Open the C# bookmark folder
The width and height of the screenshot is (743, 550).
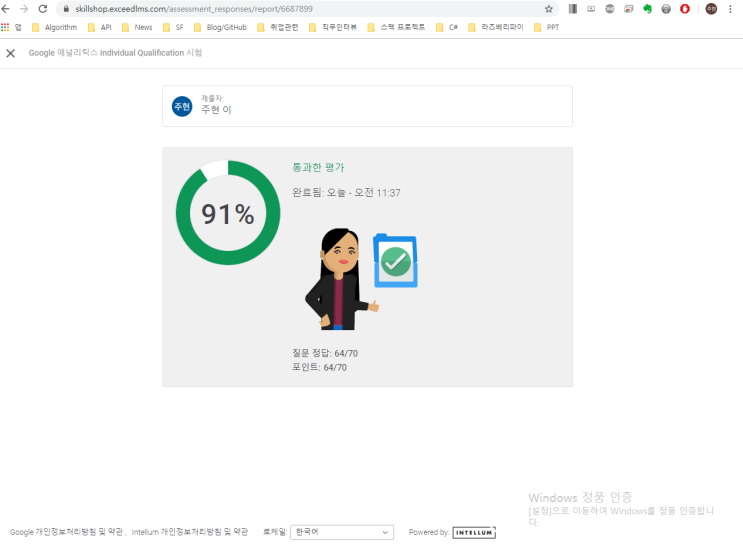tap(447, 27)
